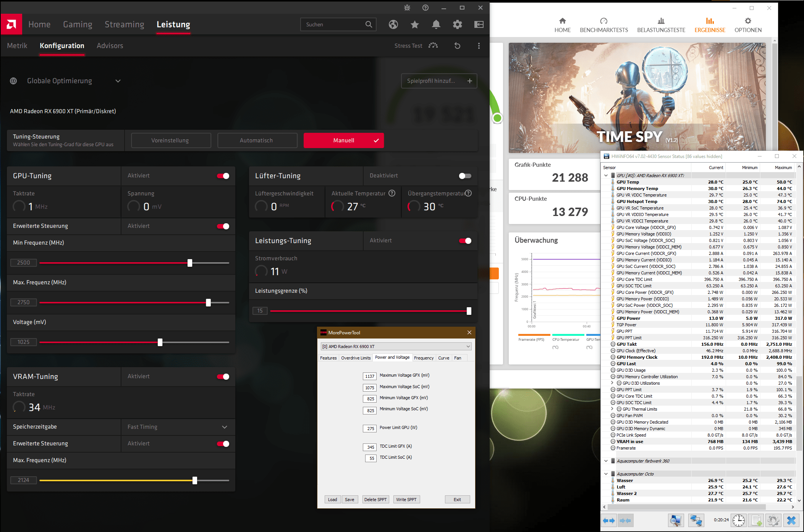Click the Leistungsgrenze slider handle
The image size is (804, 532).
click(x=469, y=311)
